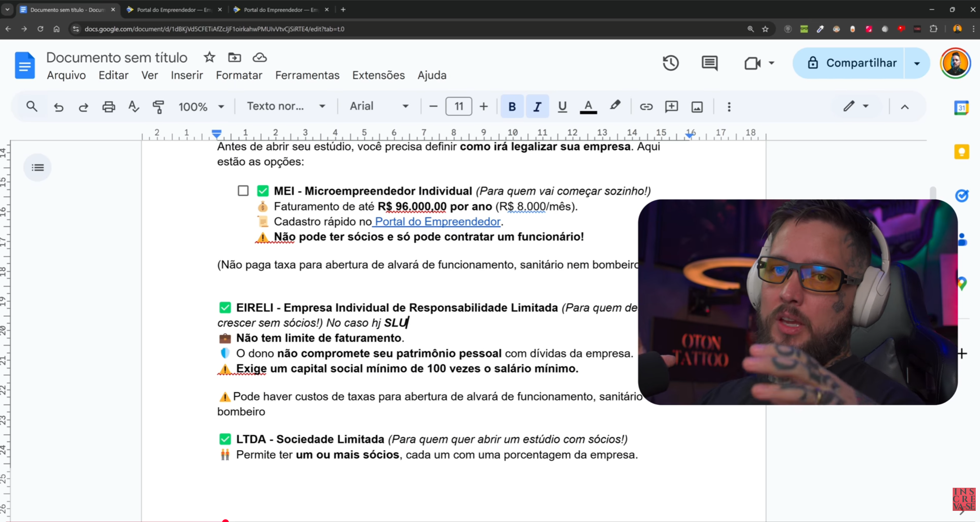980x522 pixels.
Task: Run spelling and grammar check icon
Action: click(133, 107)
